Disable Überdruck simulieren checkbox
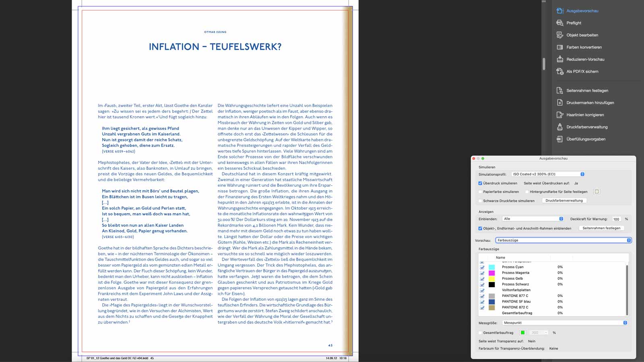 [480, 183]
